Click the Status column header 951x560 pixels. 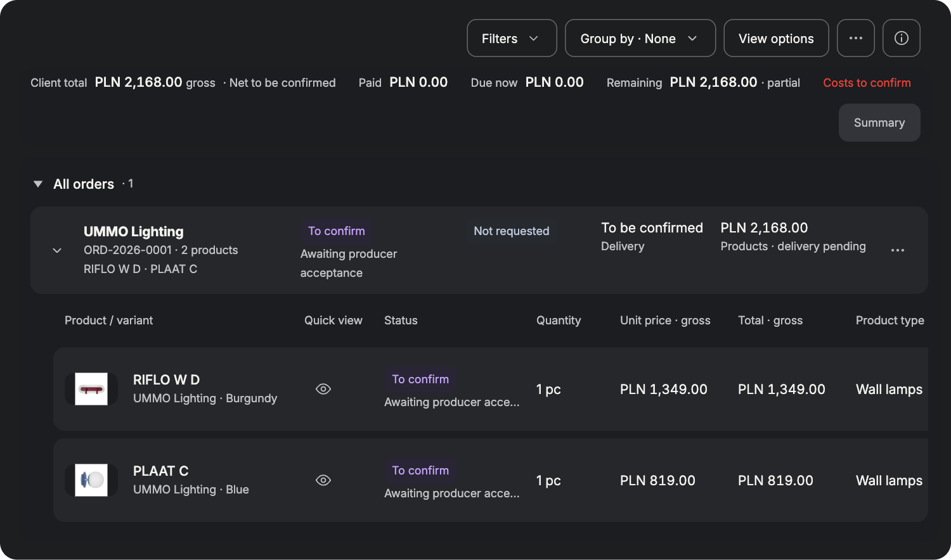tap(401, 321)
